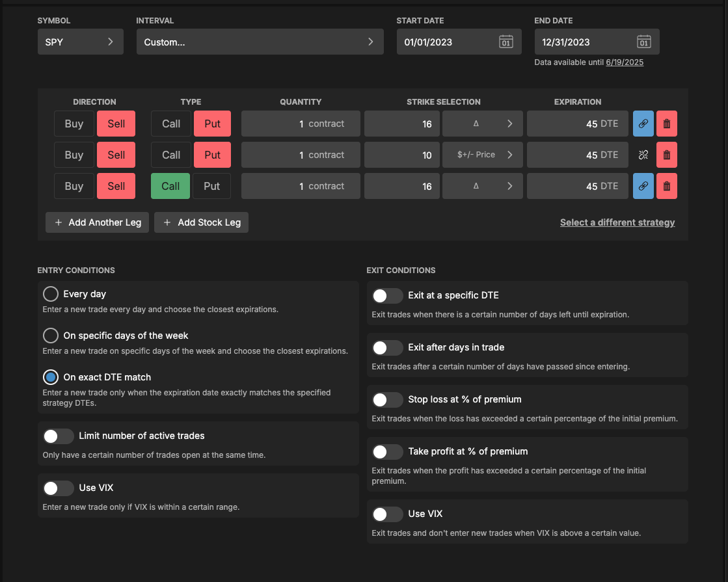Click the link icon on the third leg
The height and width of the screenshot is (582, 728).
click(643, 186)
